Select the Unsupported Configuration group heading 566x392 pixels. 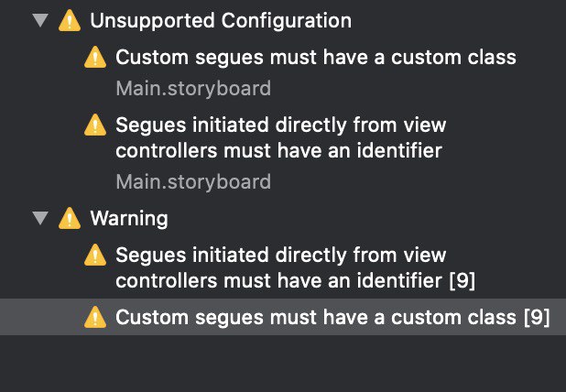click(221, 20)
